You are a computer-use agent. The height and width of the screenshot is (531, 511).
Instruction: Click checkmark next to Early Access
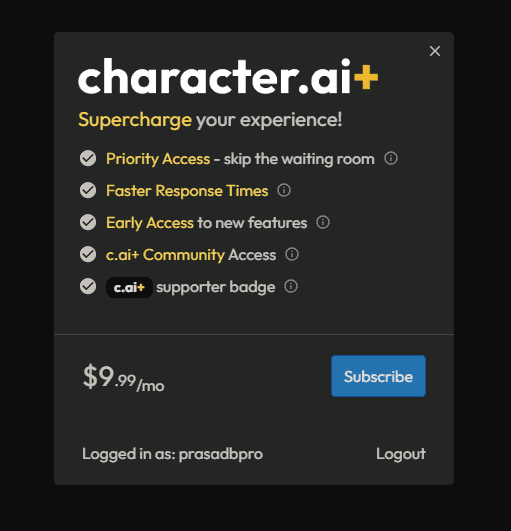88,222
